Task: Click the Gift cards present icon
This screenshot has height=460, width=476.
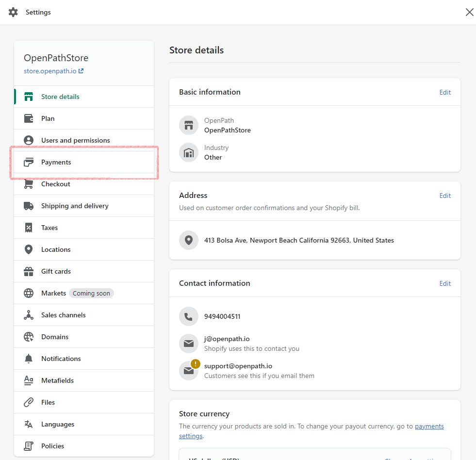Action: pos(29,271)
